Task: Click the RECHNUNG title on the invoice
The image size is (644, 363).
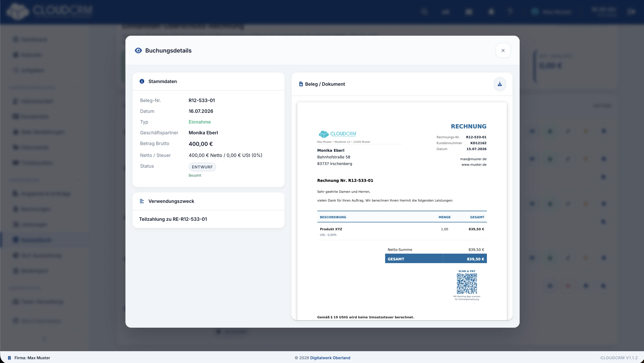Action: [x=469, y=126]
